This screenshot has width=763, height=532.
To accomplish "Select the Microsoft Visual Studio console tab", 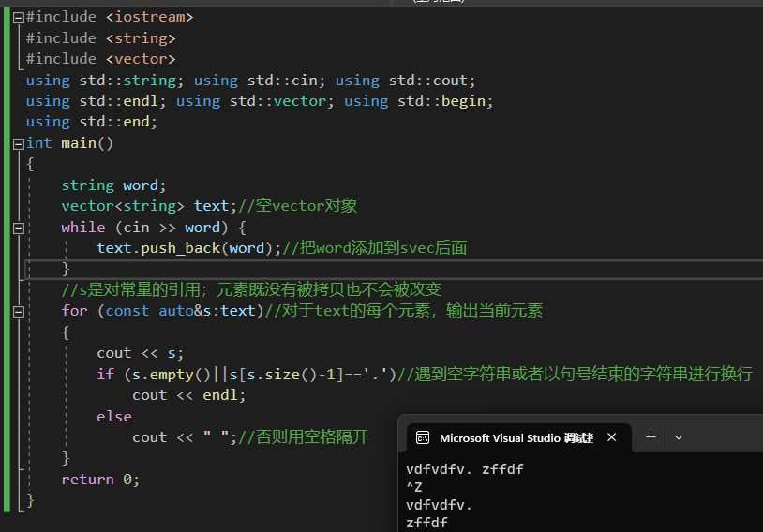I will (x=516, y=437).
